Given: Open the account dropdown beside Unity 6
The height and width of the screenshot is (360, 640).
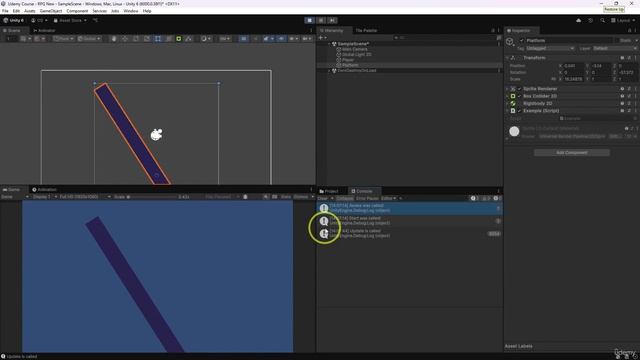Looking at the screenshot, I should pos(39,20).
